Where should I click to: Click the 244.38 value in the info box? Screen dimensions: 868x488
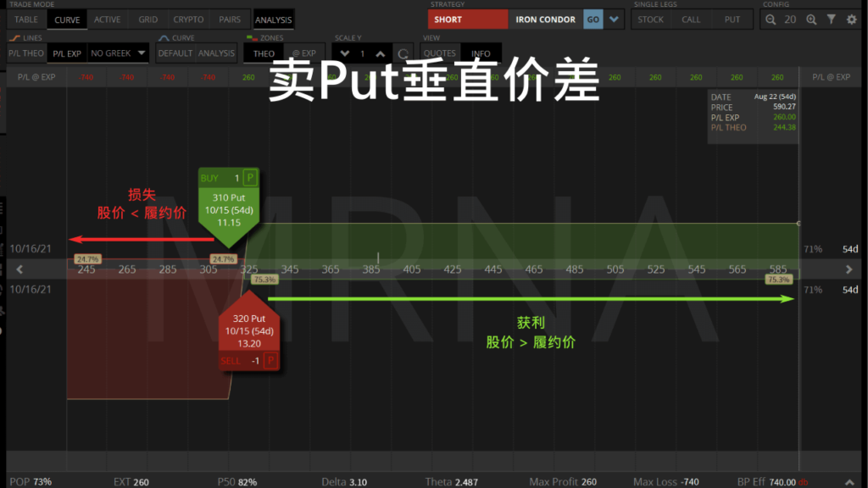point(784,127)
